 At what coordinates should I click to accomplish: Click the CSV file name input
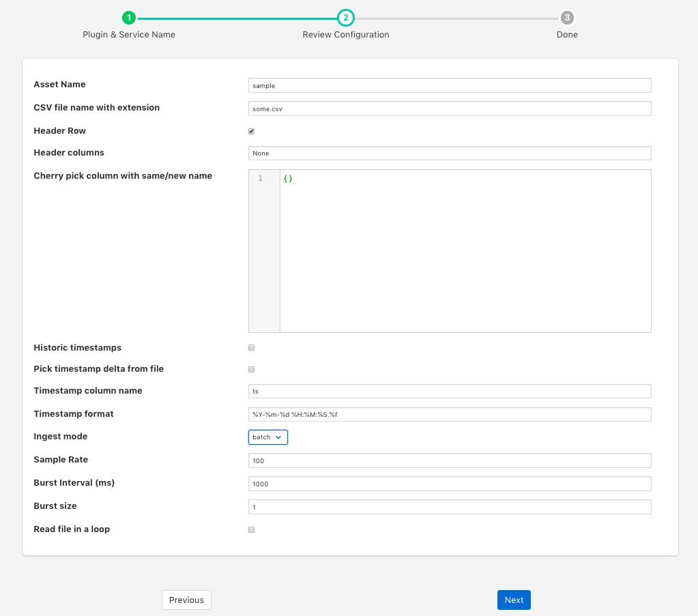coord(450,108)
